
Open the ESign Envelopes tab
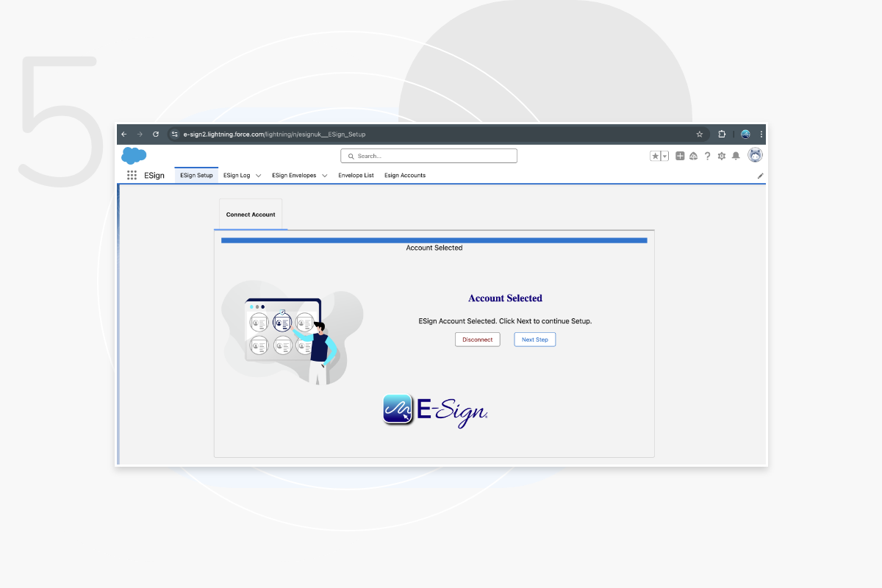pyautogui.click(x=294, y=176)
